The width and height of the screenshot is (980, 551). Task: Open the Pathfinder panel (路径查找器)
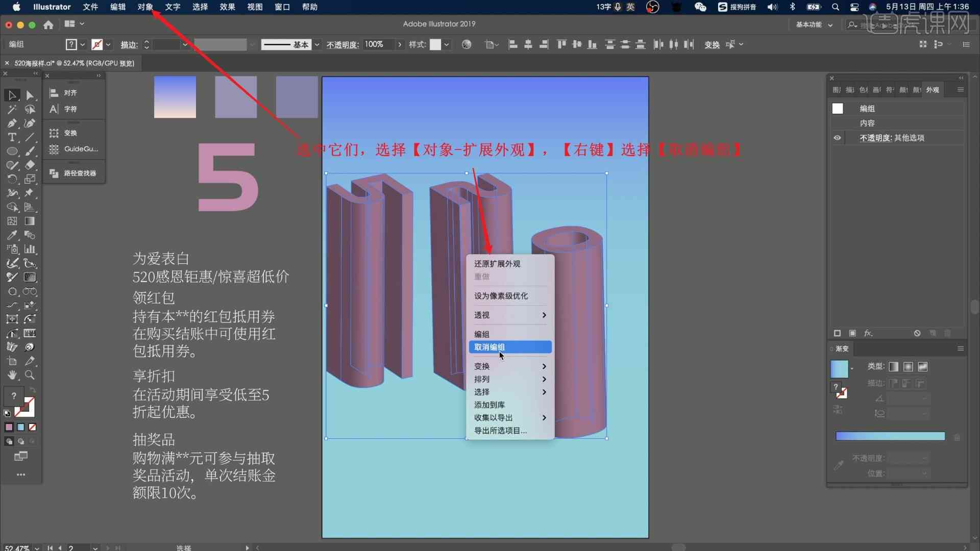click(74, 173)
